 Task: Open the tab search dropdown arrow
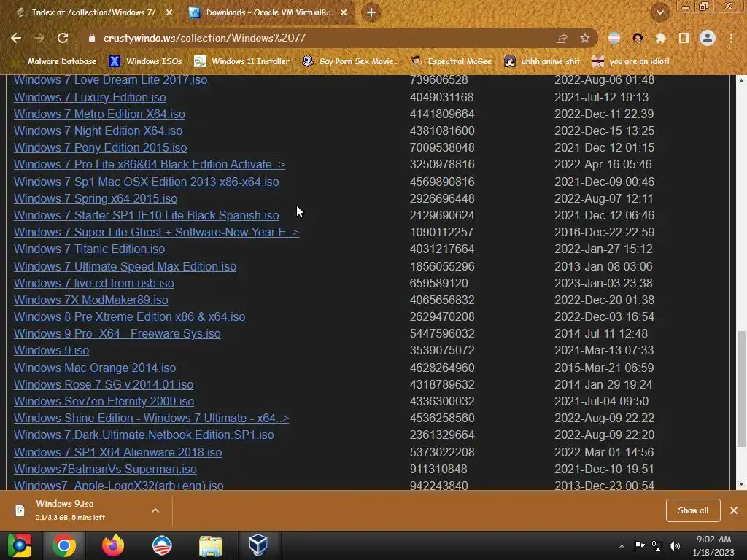click(660, 12)
